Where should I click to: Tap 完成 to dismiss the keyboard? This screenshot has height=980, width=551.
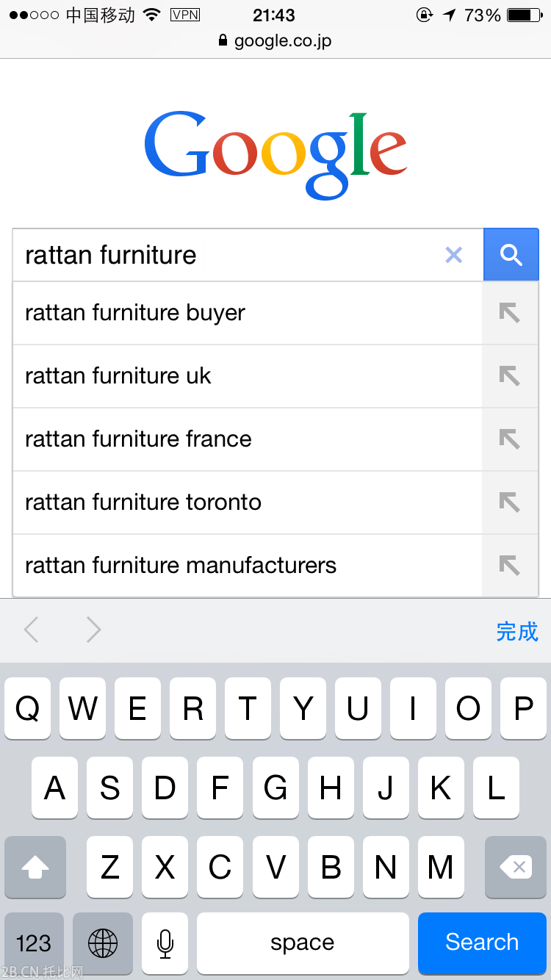click(516, 631)
